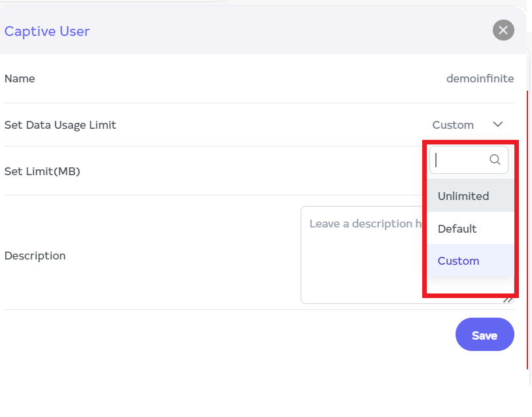Image resolution: width=532 pixels, height=417 pixels.
Task: Grab the Description box resize handle
Action: click(x=508, y=300)
